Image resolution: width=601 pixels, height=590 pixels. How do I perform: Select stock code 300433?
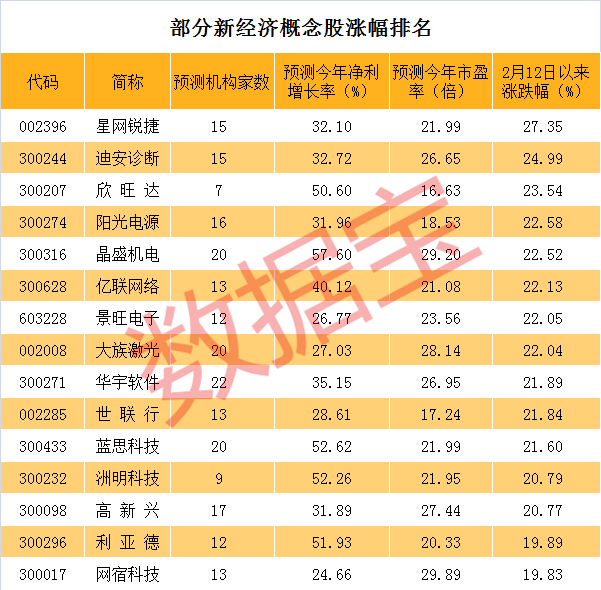click(x=43, y=447)
